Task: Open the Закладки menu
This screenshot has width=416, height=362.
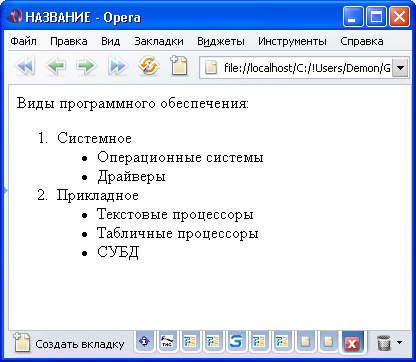Action: click(159, 41)
